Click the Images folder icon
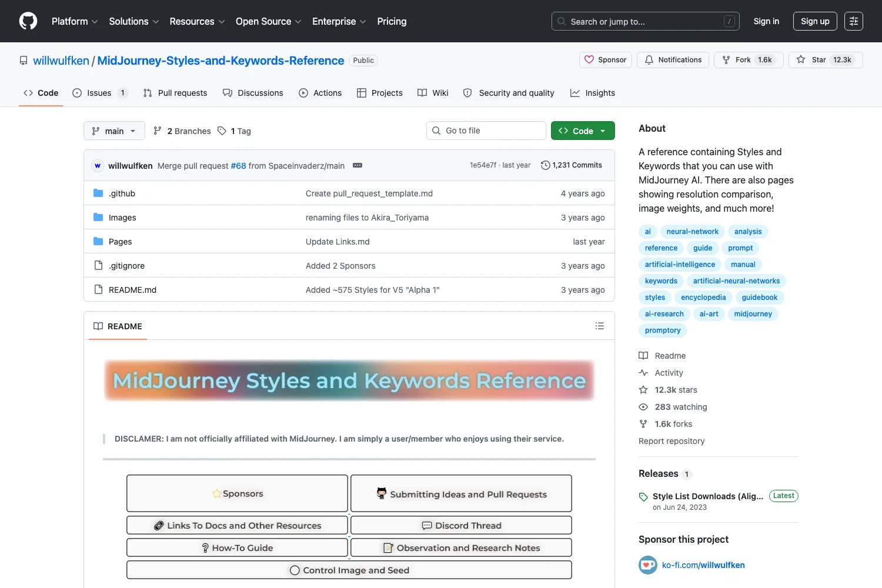 click(98, 217)
